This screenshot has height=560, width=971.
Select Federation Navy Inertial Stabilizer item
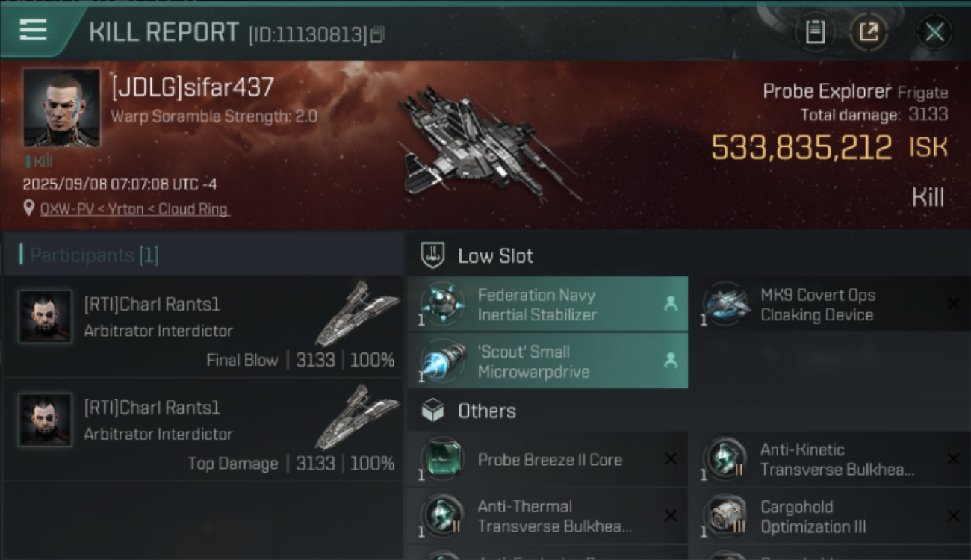pyautogui.click(x=547, y=305)
